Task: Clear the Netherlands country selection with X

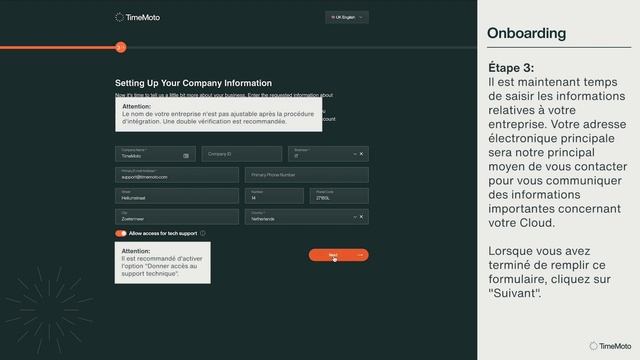Action: point(361,217)
